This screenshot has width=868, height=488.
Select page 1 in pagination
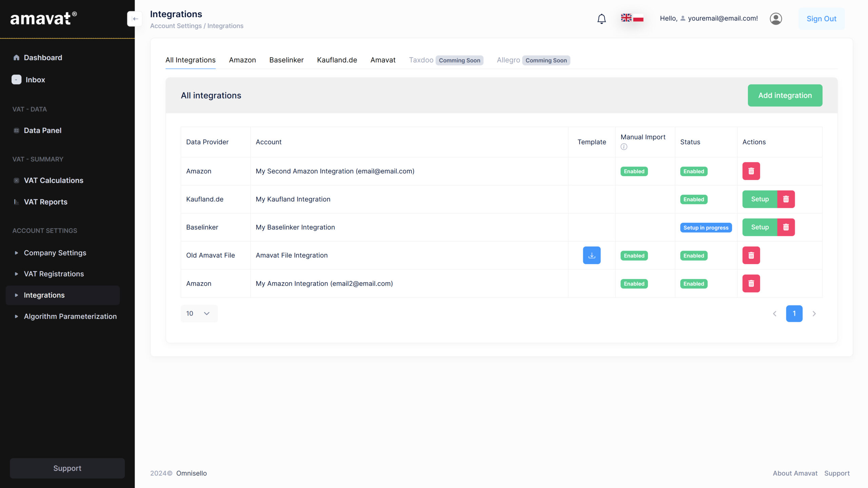point(794,314)
